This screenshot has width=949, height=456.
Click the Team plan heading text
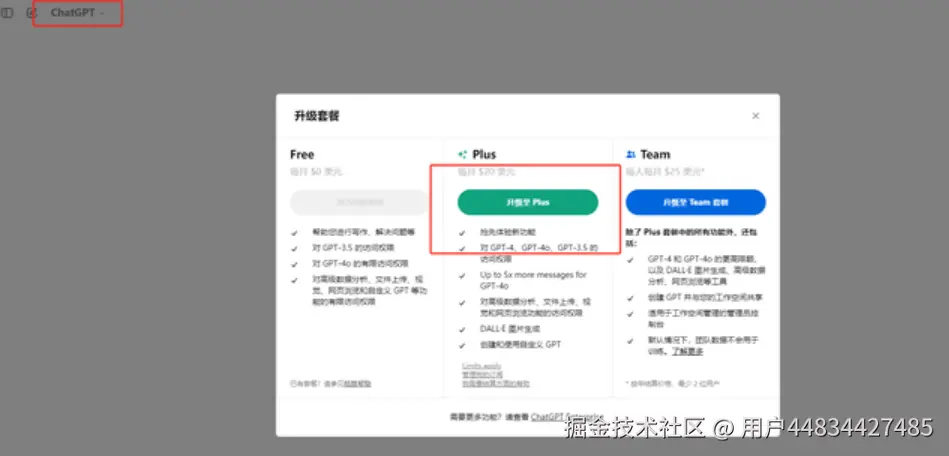pyautogui.click(x=655, y=154)
